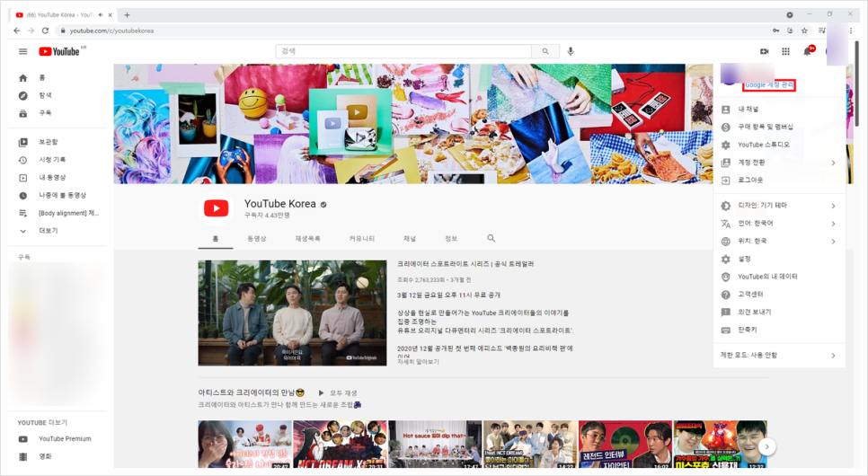The height and width of the screenshot is (476, 868).
Task: Switch to the 정보 tab
Action: point(451,239)
